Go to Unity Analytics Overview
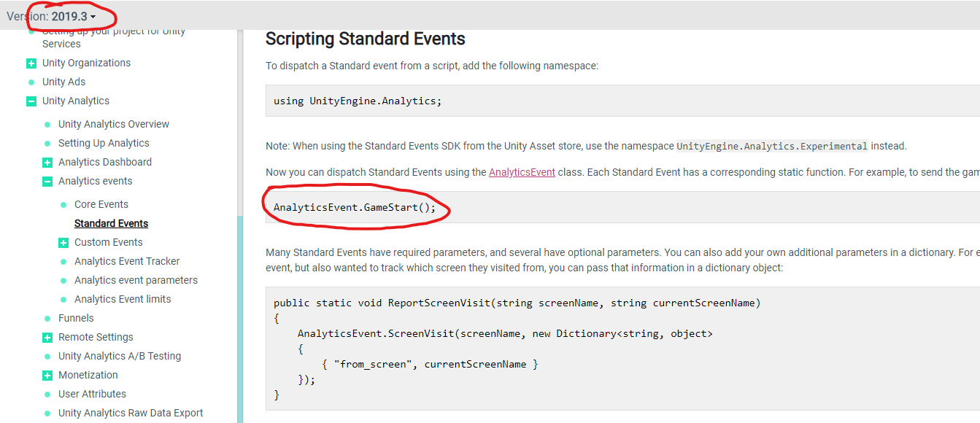 pos(113,124)
